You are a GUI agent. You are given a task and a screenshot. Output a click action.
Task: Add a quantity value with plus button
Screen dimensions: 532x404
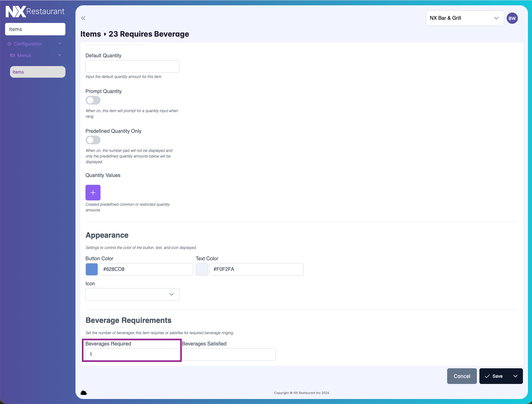pyautogui.click(x=93, y=193)
